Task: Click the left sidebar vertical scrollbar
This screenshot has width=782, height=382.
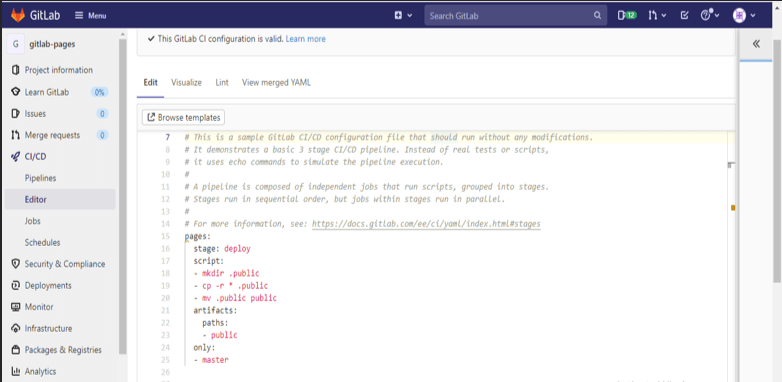Action: pos(123,197)
